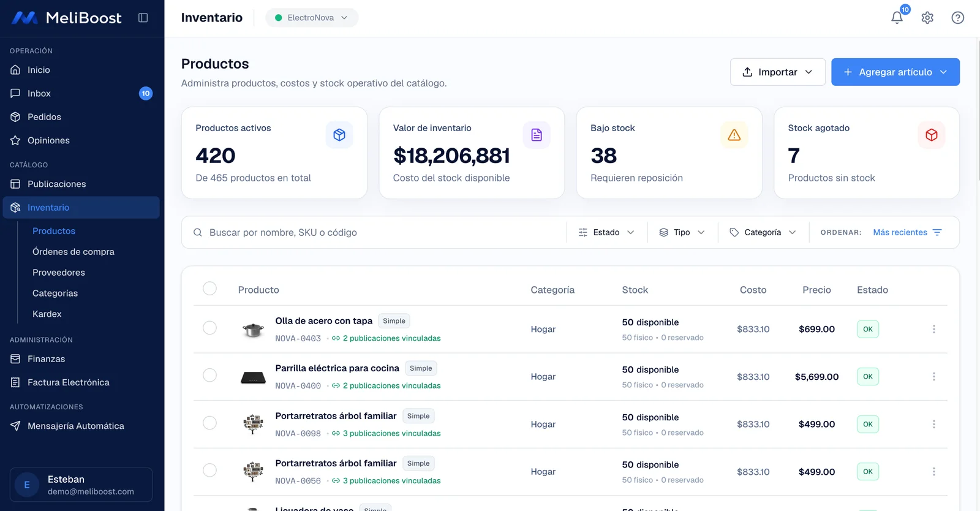Select all products header checkbox

click(x=209, y=289)
